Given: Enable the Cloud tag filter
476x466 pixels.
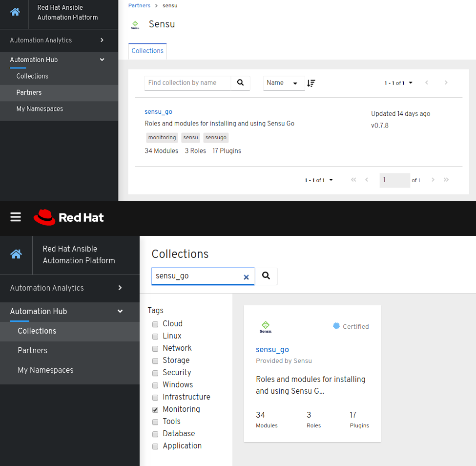Looking at the screenshot, I should [155, 324].
